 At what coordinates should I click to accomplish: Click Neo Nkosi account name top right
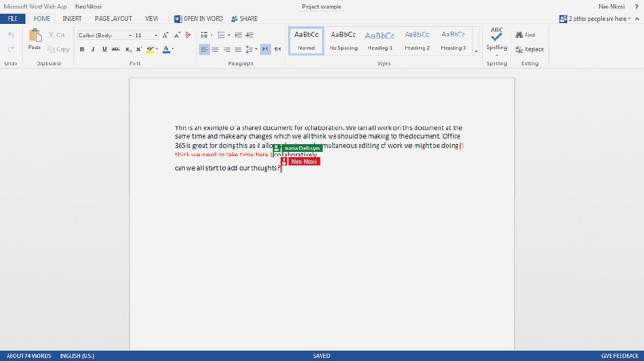[611, 7]
